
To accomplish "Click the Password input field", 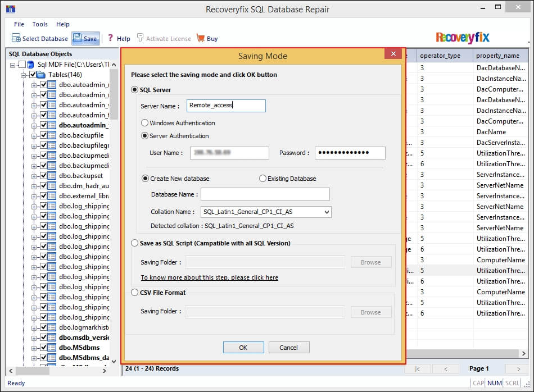I will click(x=350, y=153).
